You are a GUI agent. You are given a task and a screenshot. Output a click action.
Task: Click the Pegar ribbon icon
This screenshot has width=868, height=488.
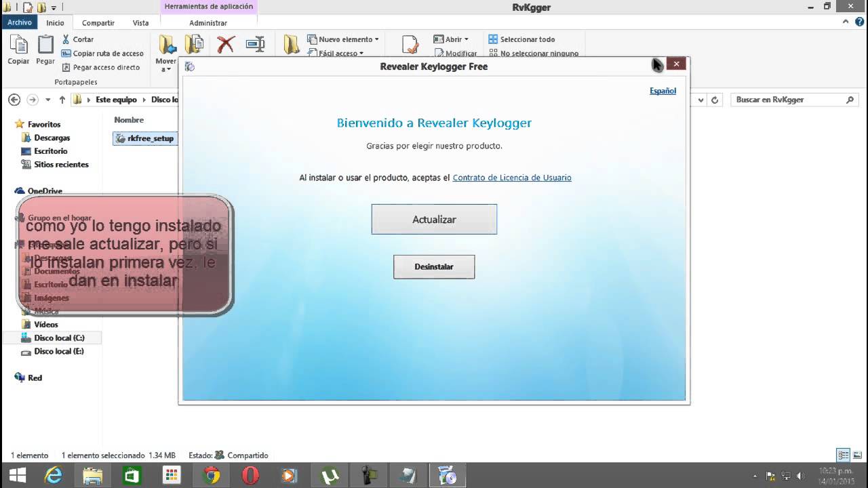pos(45,50)
